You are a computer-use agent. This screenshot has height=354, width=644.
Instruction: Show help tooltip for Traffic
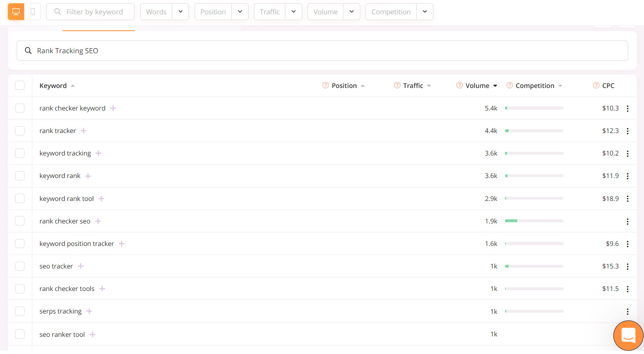point(397,85)
